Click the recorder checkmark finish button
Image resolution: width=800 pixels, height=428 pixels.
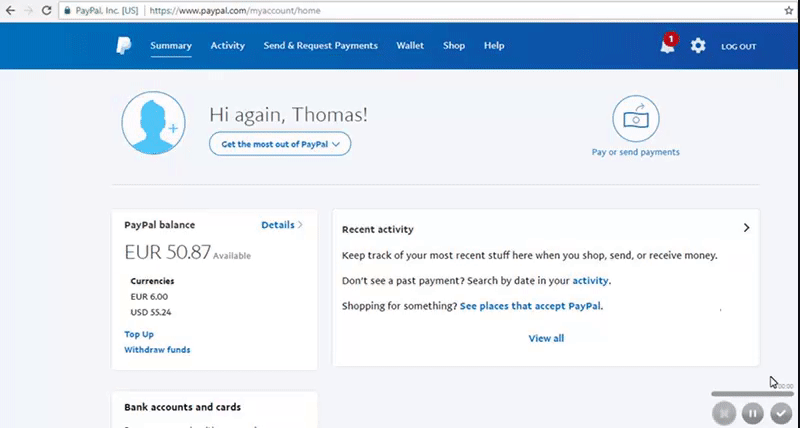tap(781, 412)
